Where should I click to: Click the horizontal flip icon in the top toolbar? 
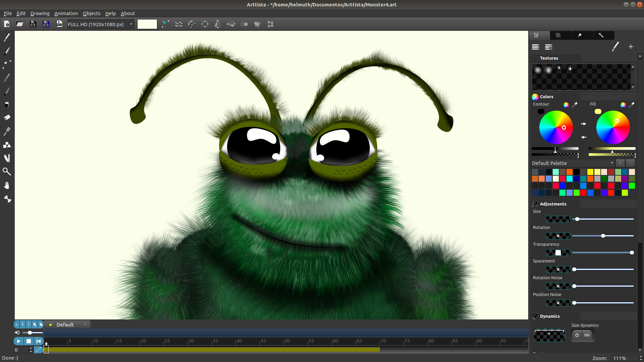point(218,24)
